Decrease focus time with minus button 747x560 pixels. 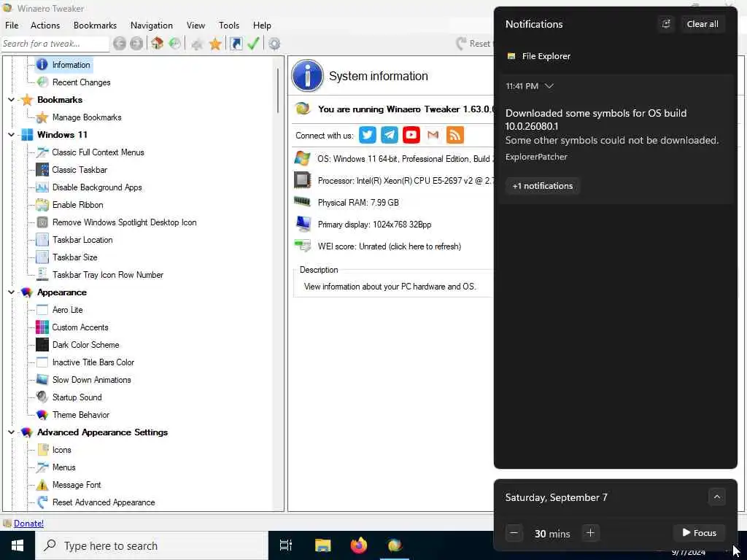[514, 533]
